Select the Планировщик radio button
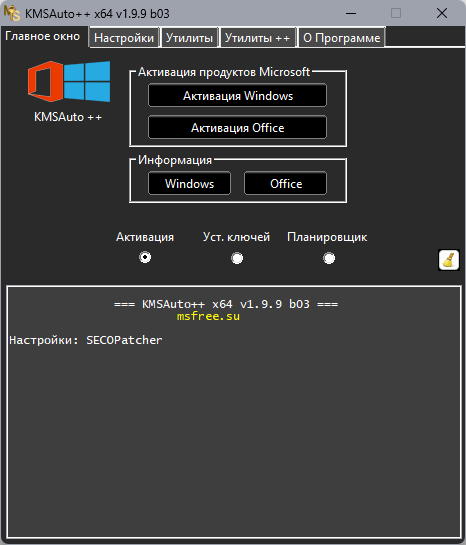Image resolution: width=466 pixels, height=545 pixels. click(329, 258)
